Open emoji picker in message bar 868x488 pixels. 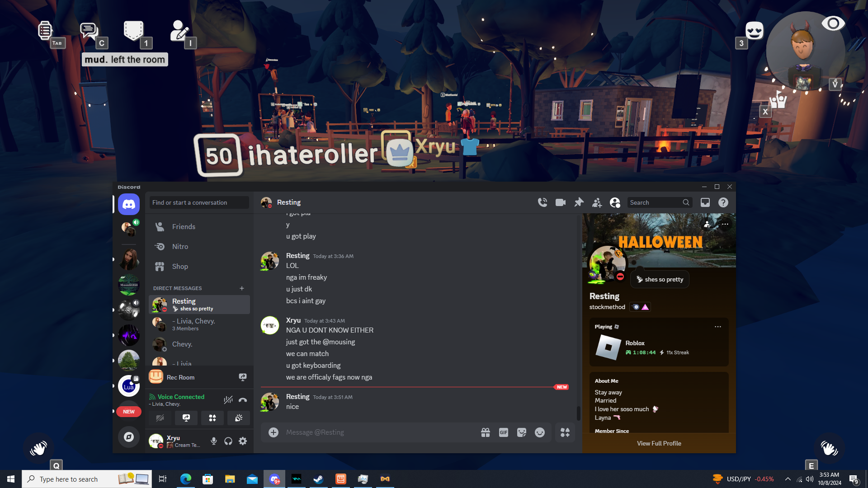point(540,432)
